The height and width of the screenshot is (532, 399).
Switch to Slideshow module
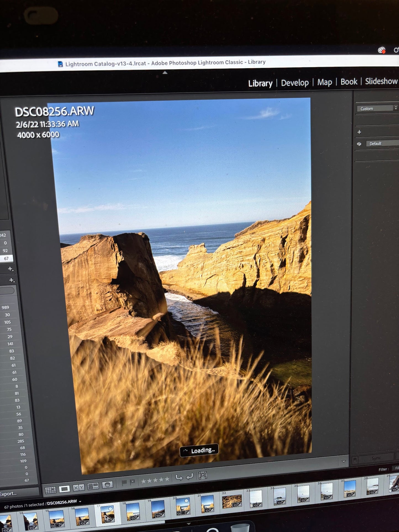tap(381, 81)
